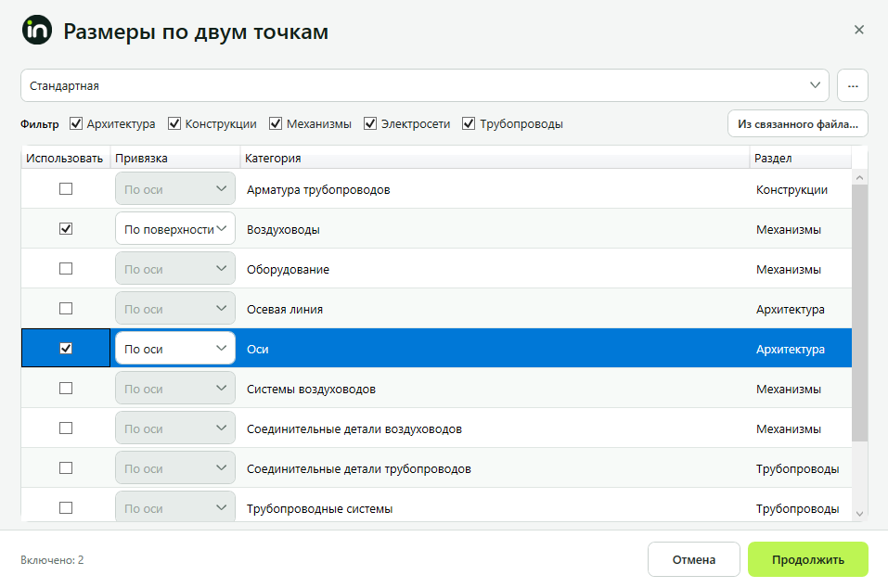This screenshot has height=588, width=888.
Task: Open the Привязка dropdown for Трубопроводные системы
Action: coord(175,506)
